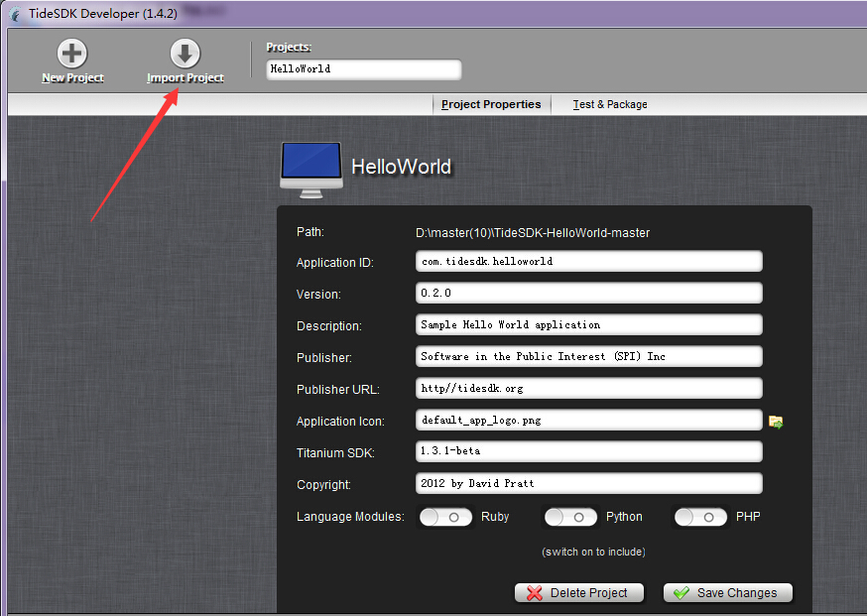Click the Save Changes button
This screenshot has width=867, height=616.
point(728,593)
